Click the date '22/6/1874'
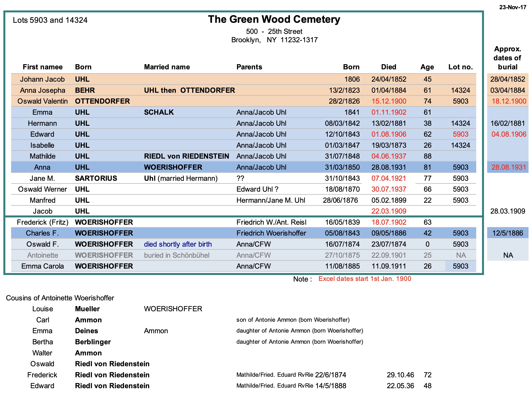 click(x=331, y=375)
